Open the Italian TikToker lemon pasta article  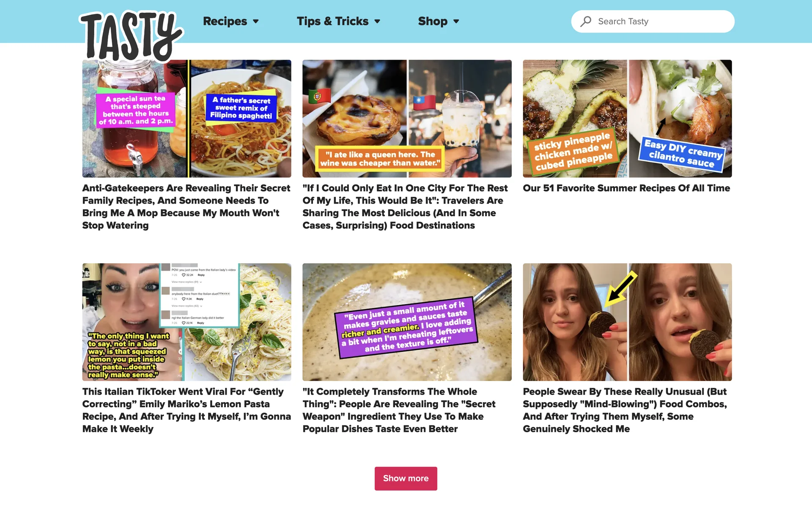tap(187, 410)
